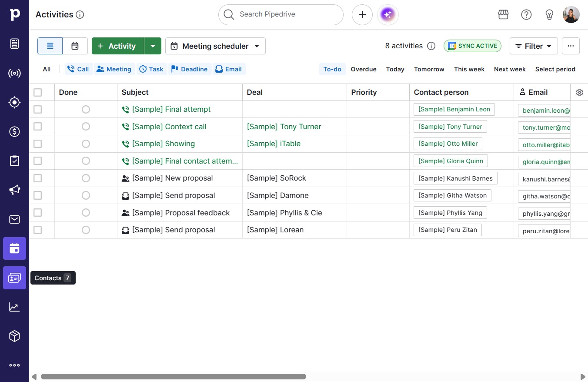Screen dimensions: 588x382
Task: Click the scroll left arrow
Action: tap(34, 376)
